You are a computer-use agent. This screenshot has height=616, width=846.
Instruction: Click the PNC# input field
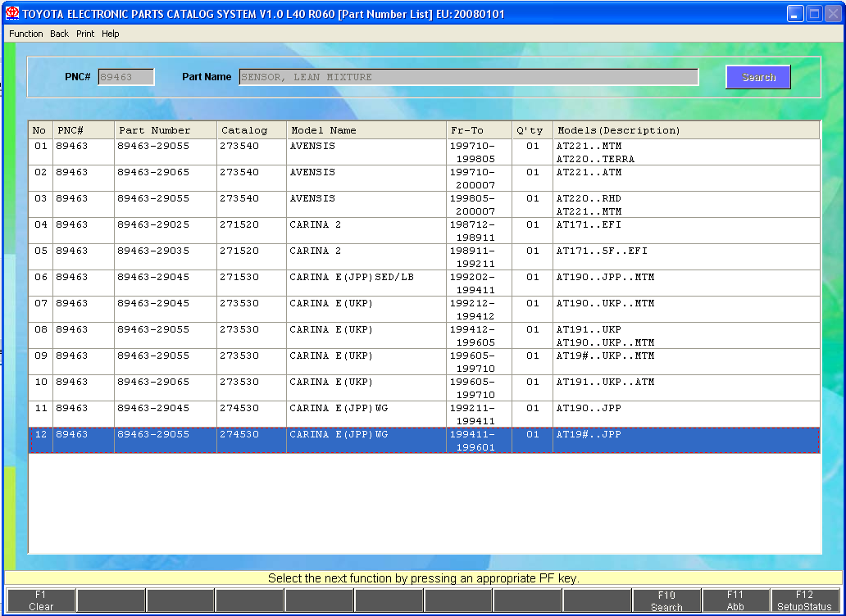126,77
